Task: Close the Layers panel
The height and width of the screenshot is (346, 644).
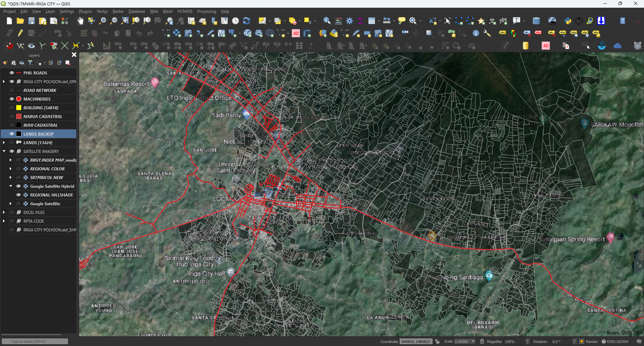Action: coord(74,55)
